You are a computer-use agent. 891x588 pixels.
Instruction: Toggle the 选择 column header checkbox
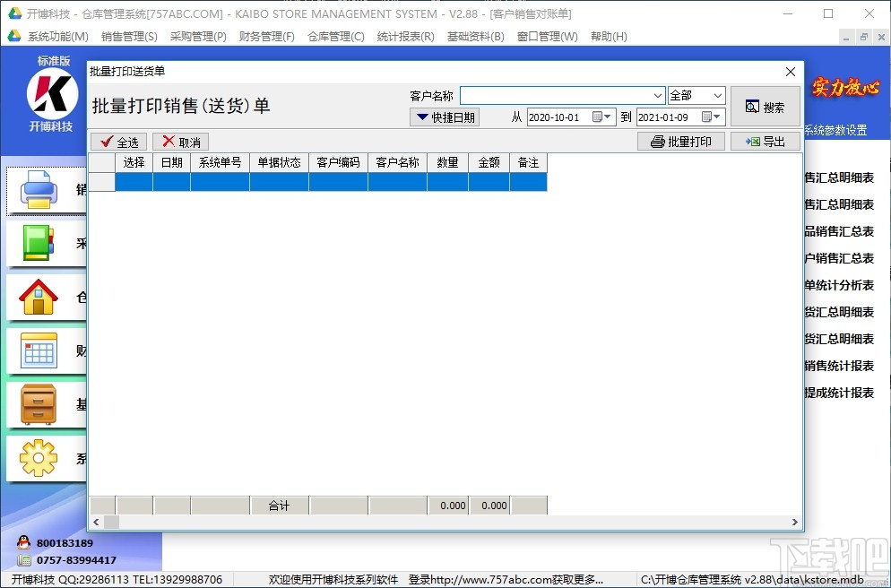(x=134, y=162)
